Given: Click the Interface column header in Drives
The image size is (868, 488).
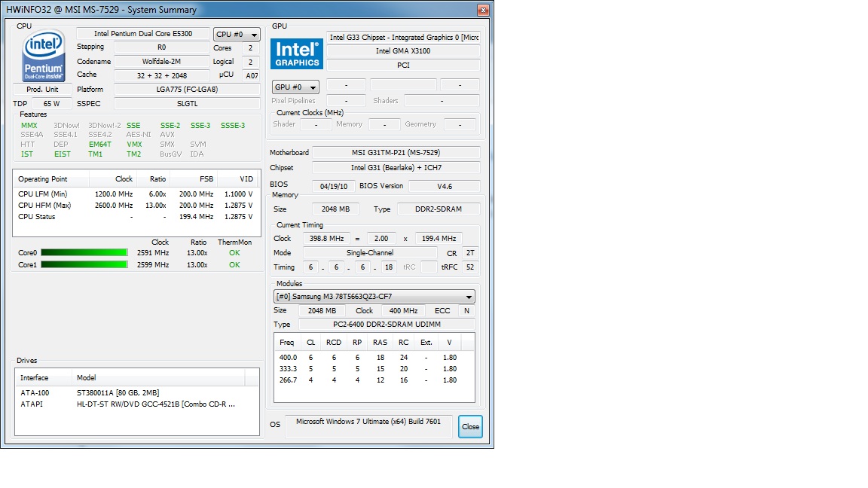Looking at the screenshot, I should [44, 378].
